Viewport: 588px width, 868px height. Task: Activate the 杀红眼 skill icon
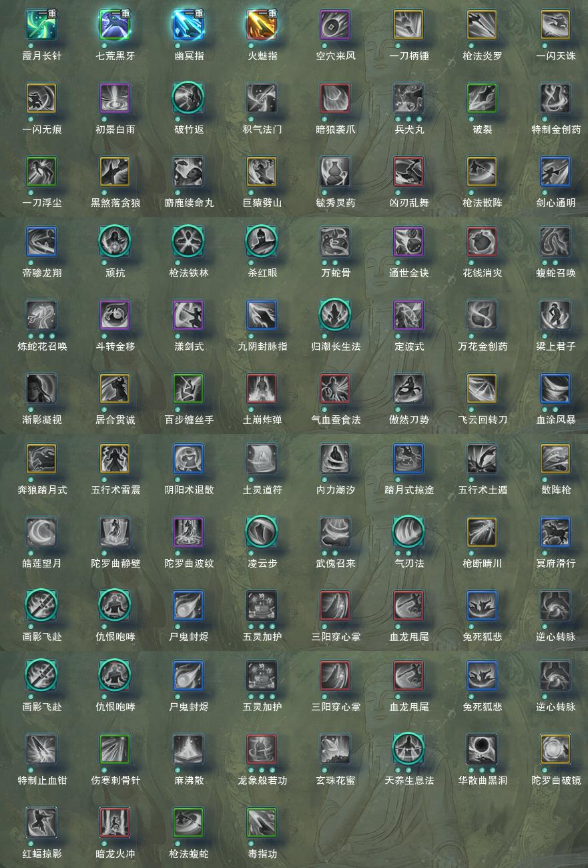point(262,242)
